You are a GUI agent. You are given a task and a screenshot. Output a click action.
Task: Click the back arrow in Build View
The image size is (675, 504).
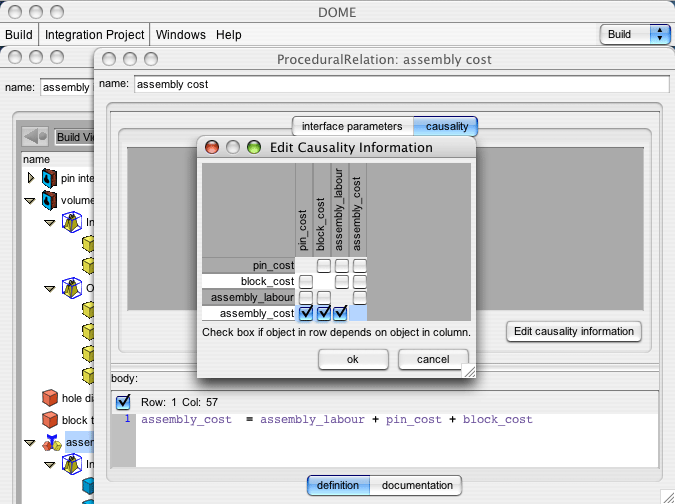pyautogui.click(x=34, y=136)
